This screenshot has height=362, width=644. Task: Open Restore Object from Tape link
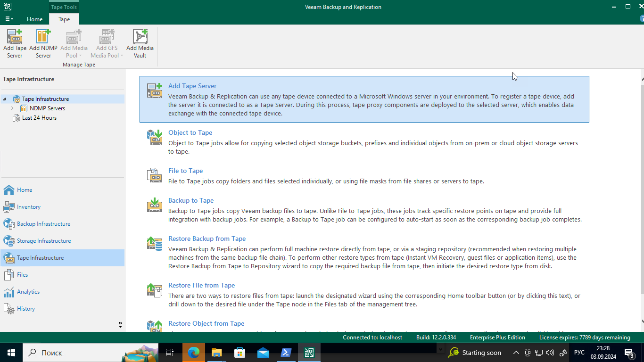[206, 323]
